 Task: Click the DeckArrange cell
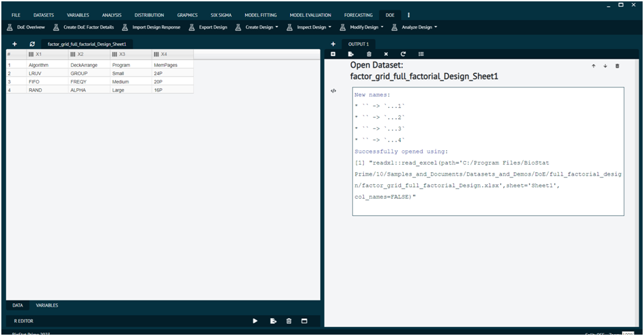(x=89, y=65)
